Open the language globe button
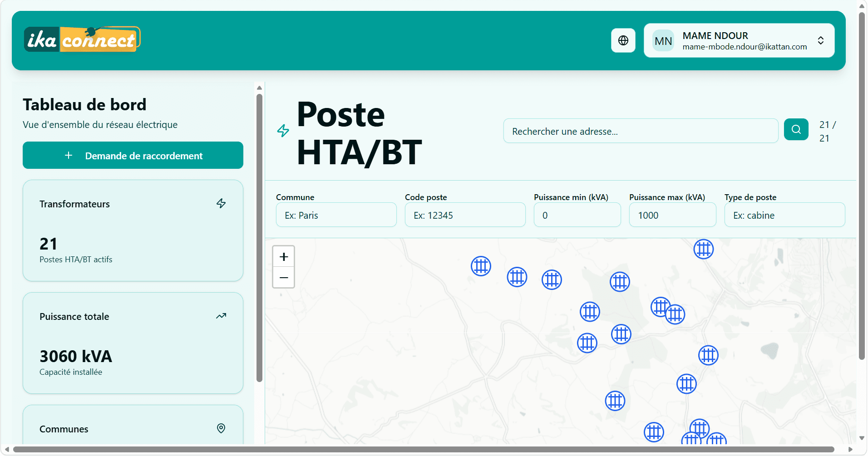This screenshot has width=868, height=456. (x=623, y=40)
